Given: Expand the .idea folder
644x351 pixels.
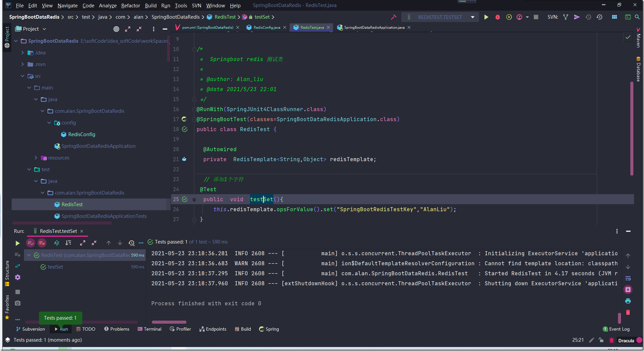Looking at the screenshot, I should tap(22, 53).
